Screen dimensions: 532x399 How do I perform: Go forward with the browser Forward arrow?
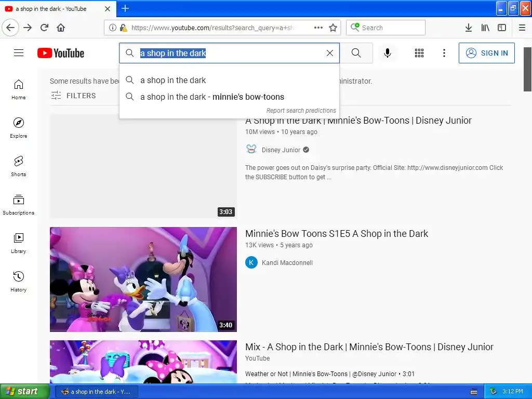click(28, 28)
